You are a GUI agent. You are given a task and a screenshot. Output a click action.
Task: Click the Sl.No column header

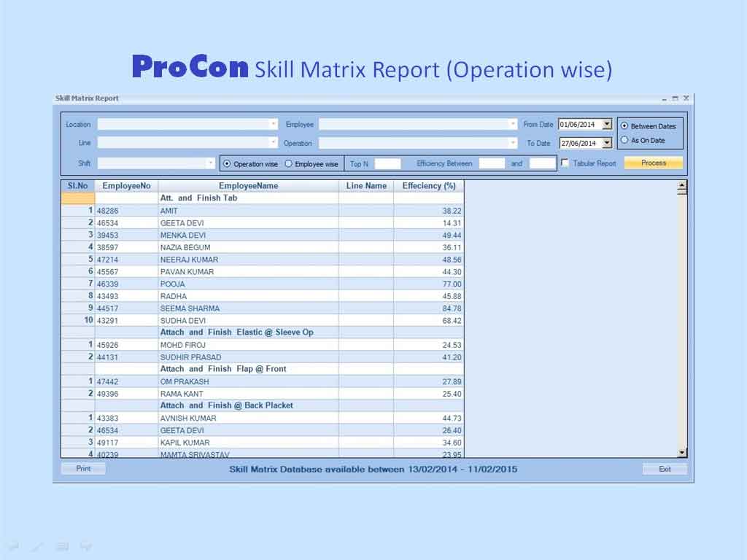[x=78, y=186]
